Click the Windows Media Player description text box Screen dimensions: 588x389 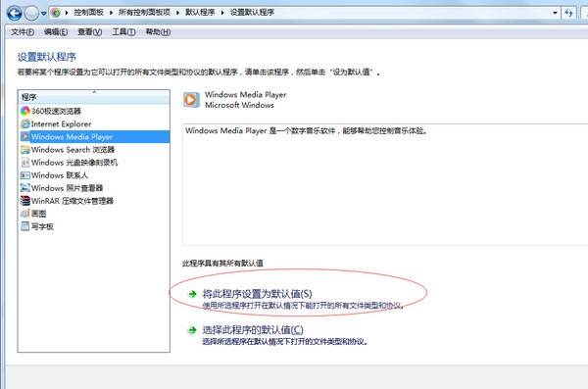coord(385,184)
